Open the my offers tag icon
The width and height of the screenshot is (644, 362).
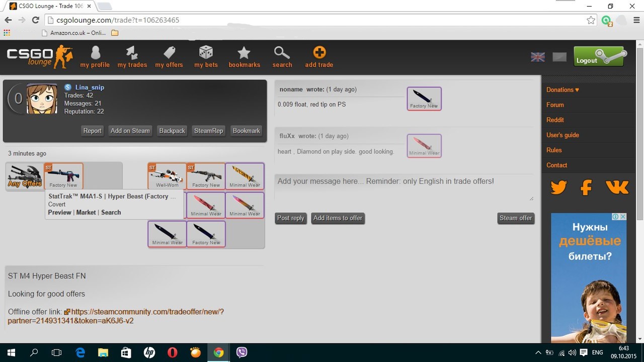coord(169,52)
